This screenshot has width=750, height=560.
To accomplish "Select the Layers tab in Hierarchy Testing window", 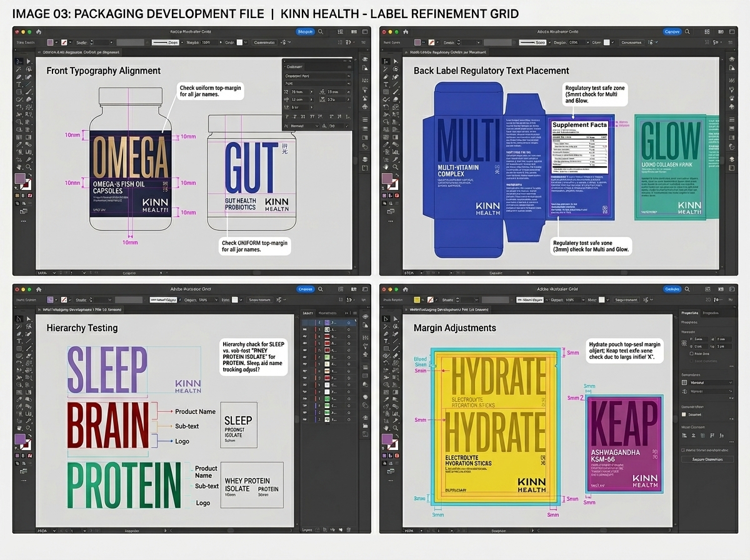I will (307, 313).
